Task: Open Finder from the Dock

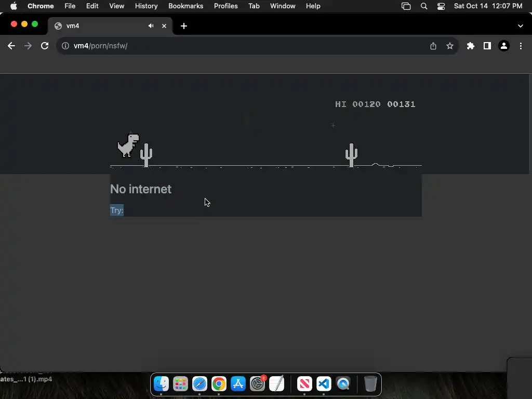Action: [x=161, y=384]
